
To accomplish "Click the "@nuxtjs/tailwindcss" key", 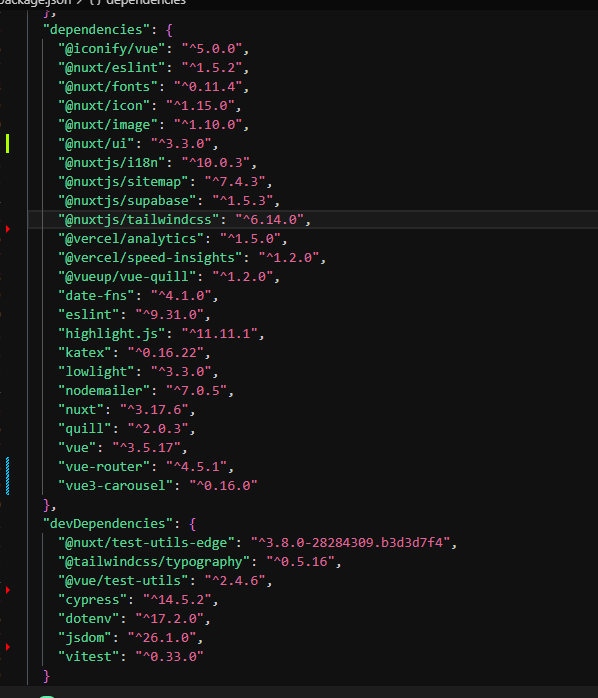I will [139, 220].
